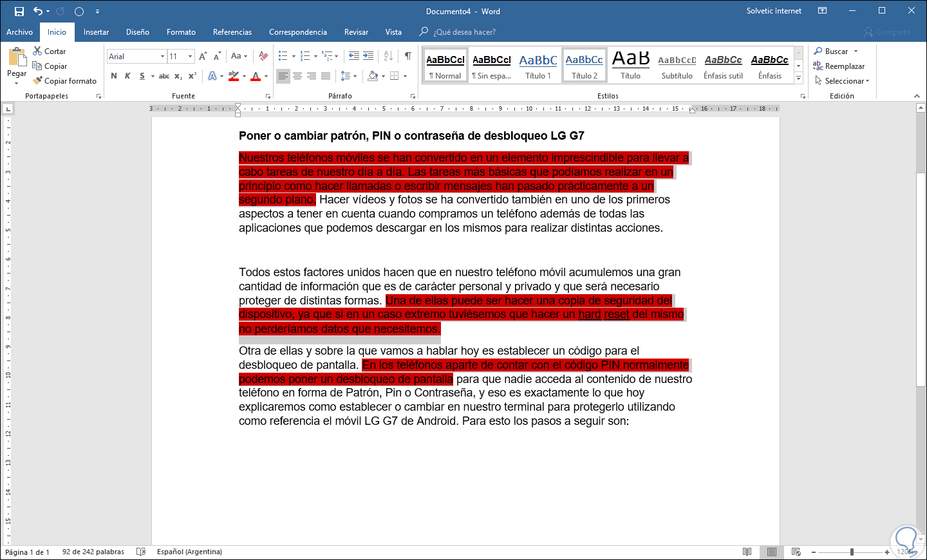This screenshot has width=927, height=560.
Task: Center-align the paragraph
Action: click(x=297, y=76)
